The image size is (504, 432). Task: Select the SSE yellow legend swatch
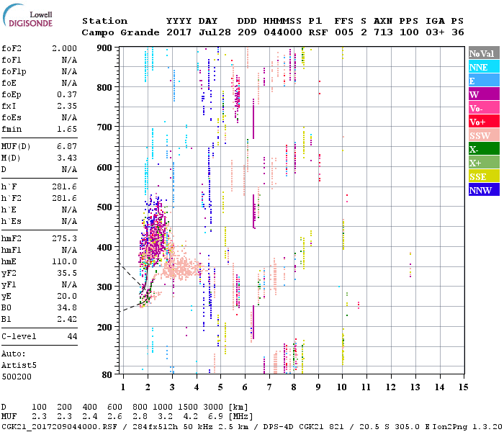pos(484,176)
